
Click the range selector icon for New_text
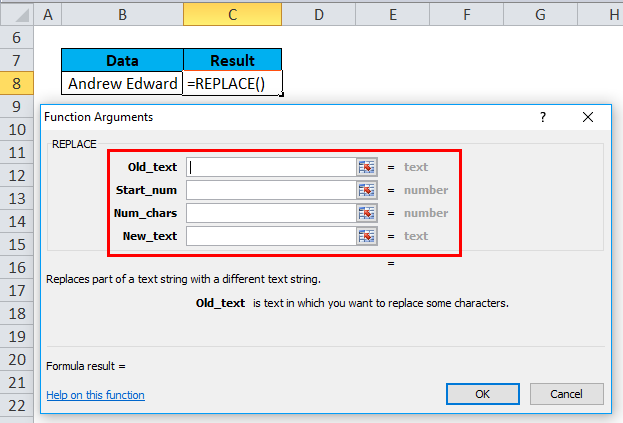(366, 236)
